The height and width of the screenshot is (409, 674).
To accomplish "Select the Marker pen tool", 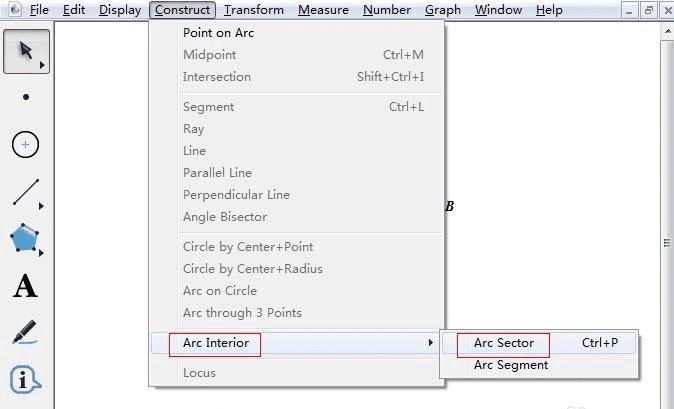I will click(x=26, y=333).
